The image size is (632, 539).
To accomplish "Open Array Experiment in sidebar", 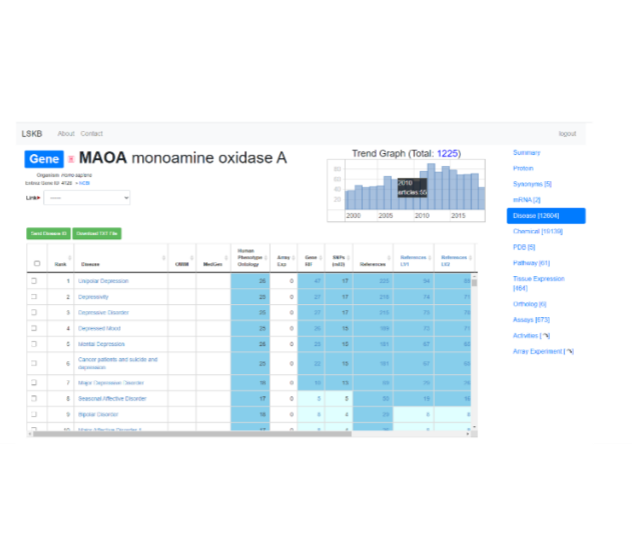I will 543,351.
